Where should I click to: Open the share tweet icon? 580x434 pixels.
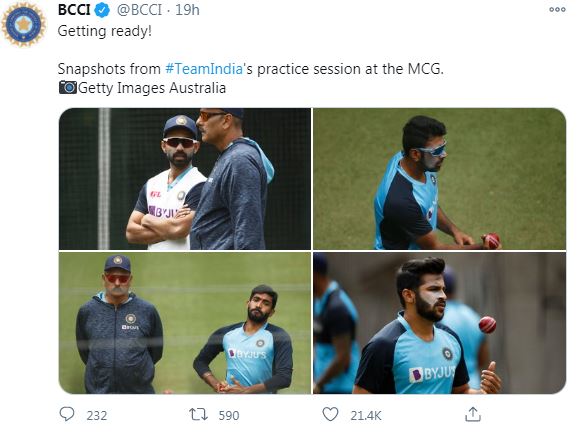pyautogui.click(x=473, y=414)
